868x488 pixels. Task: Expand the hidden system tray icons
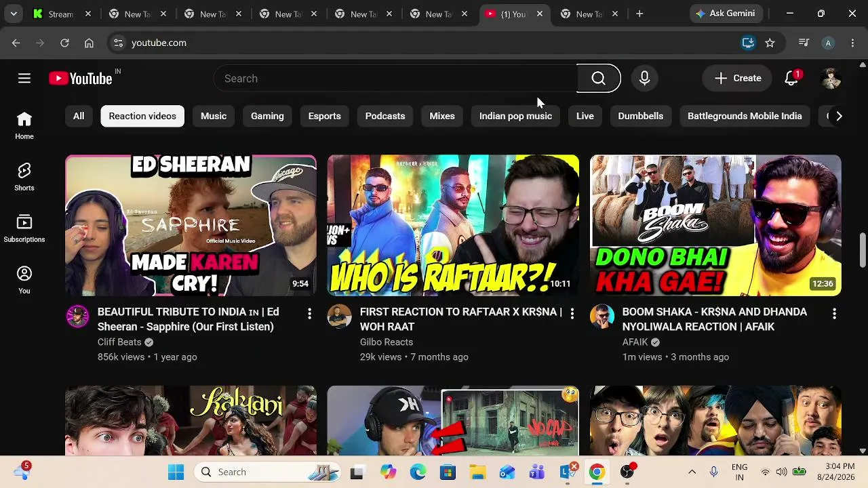point(692,472)
